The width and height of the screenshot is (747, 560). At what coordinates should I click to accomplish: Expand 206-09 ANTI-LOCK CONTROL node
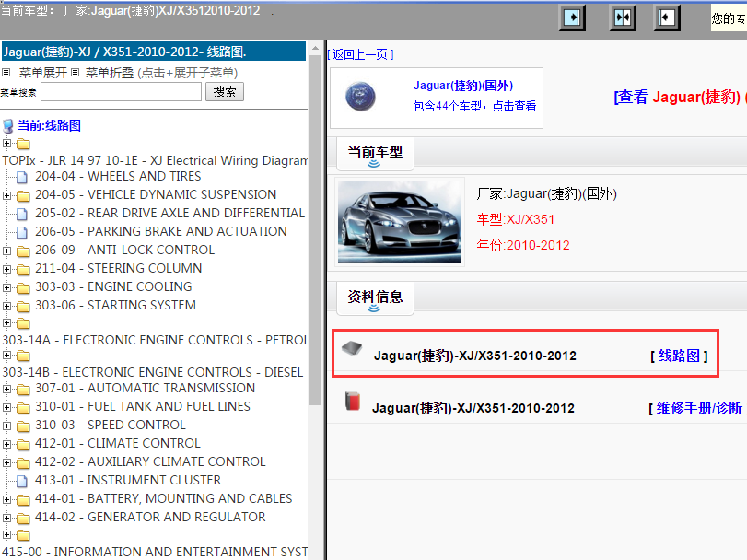coord(6,251)
